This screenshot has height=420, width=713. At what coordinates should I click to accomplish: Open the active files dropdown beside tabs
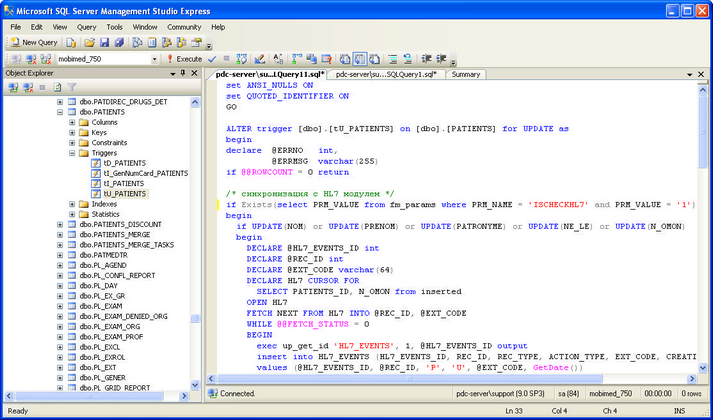tap(690, 74)
